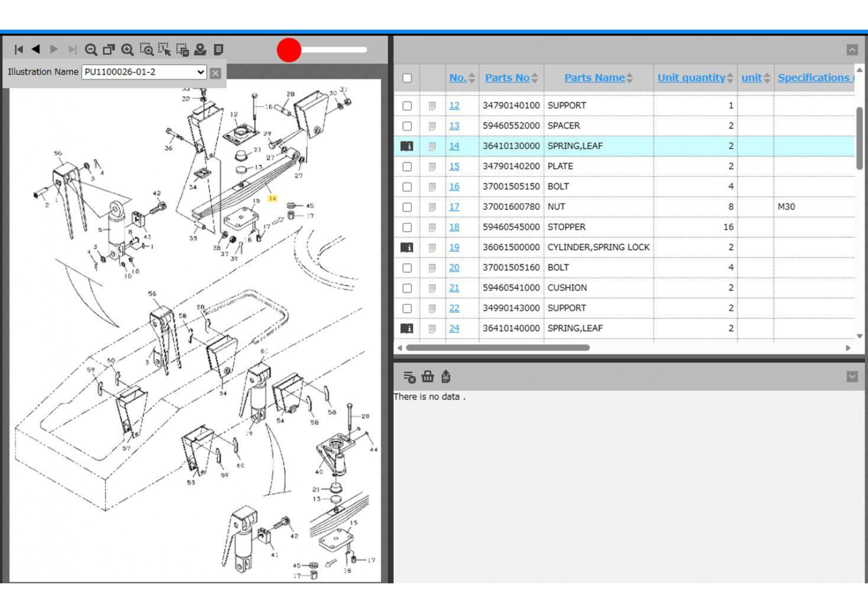Click the shopping basket icon
This screenshot has height=613, width=868.
(x=427, y=377)
